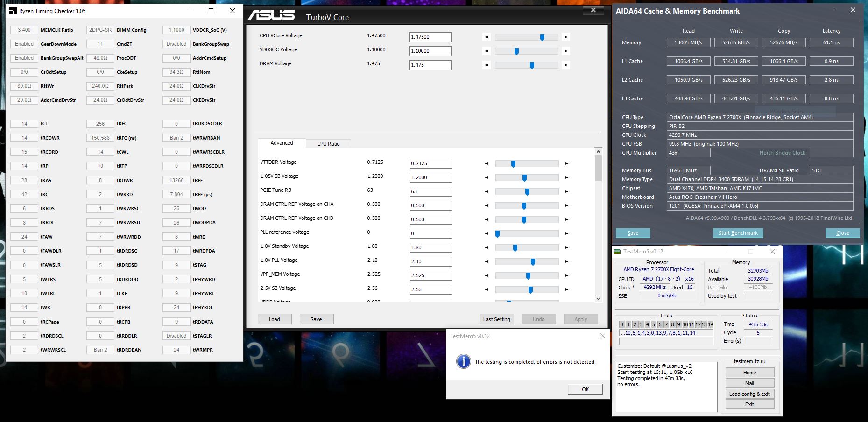Click the Apply button in TurboV
The image size is (868, 422).
tap(581, 319)
